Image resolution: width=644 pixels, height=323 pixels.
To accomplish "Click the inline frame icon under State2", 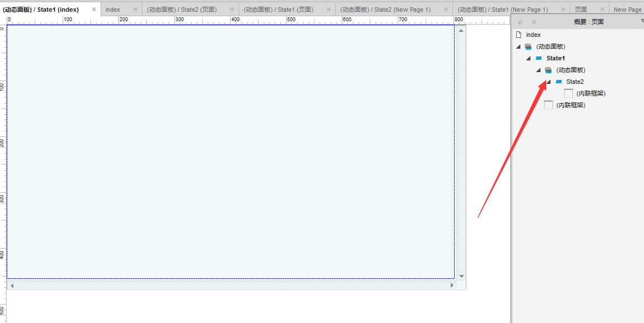I will [569, 93].
